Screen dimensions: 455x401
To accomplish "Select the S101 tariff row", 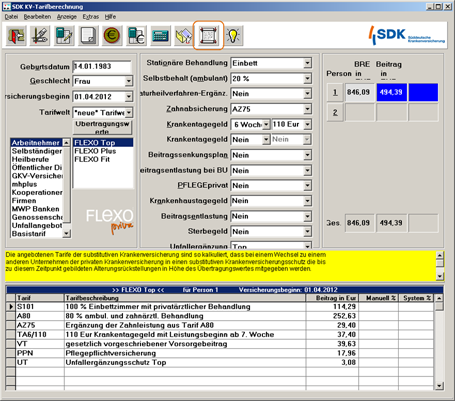I will [221, 307].
